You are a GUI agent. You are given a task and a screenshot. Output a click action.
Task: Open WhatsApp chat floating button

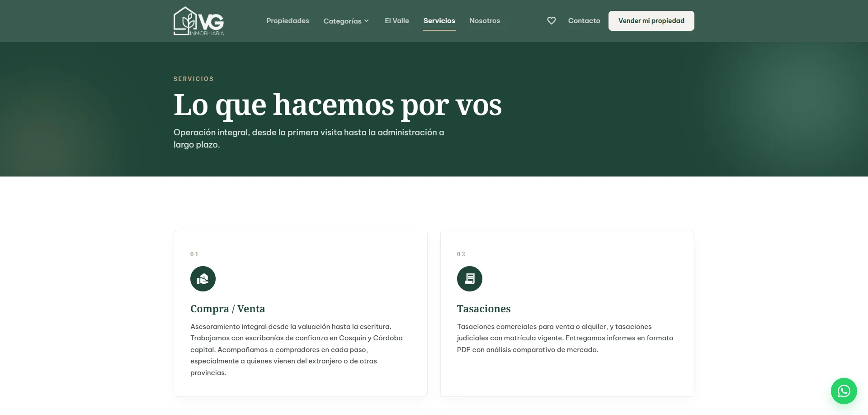[x=844, y=391]
